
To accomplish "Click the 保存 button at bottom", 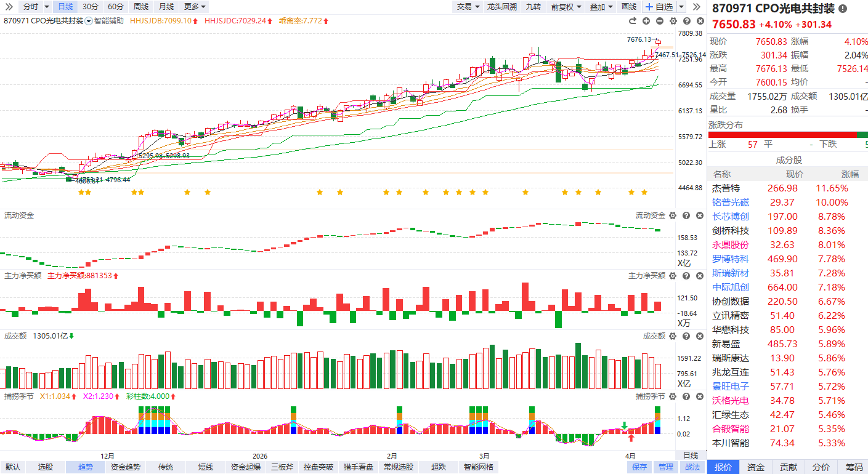I will point(639,467).
